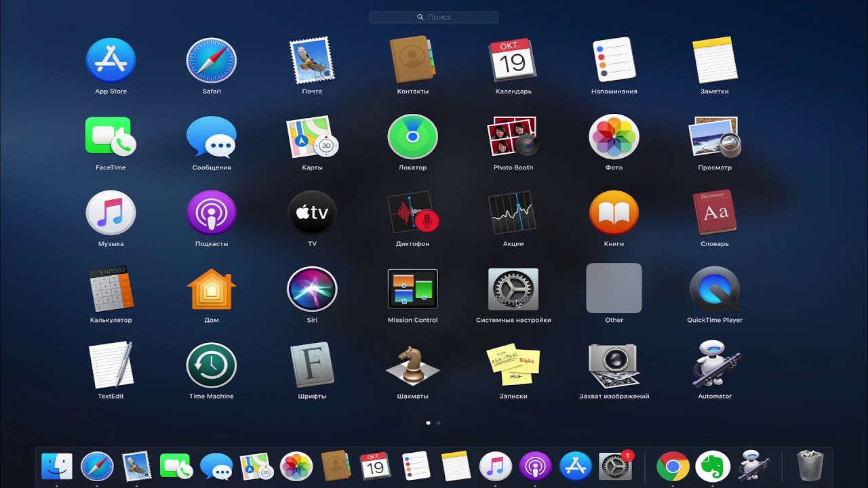This screenshot has height=488, width=868.
Task: Open Календарь in Launchpad
Action: tap(513, 60)
